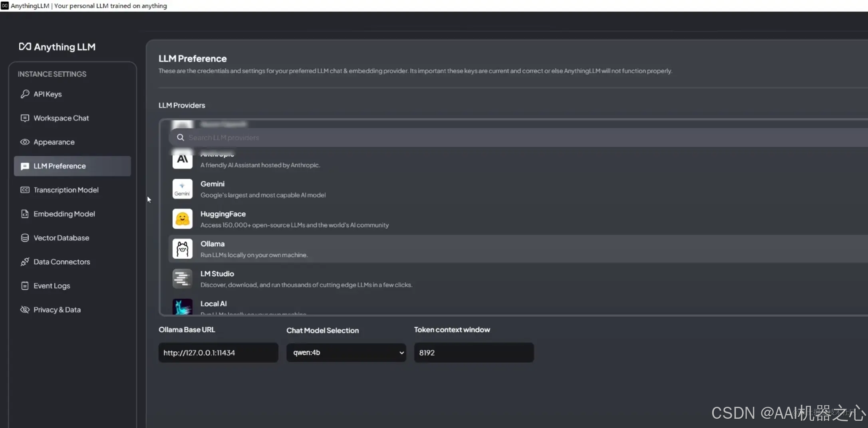Click the qwen:4b dropdown chevron
Viewport: 868px width, 428px height.
point(401,353)
